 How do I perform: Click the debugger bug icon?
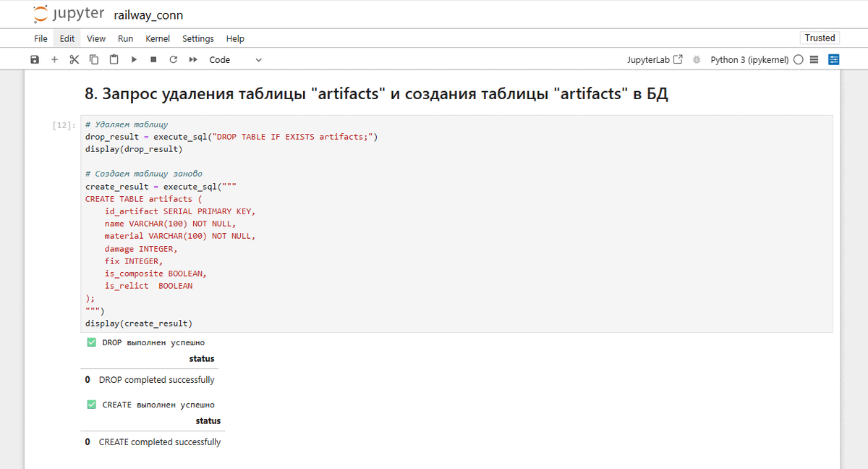pyautogui.click(x=697, y=60)
